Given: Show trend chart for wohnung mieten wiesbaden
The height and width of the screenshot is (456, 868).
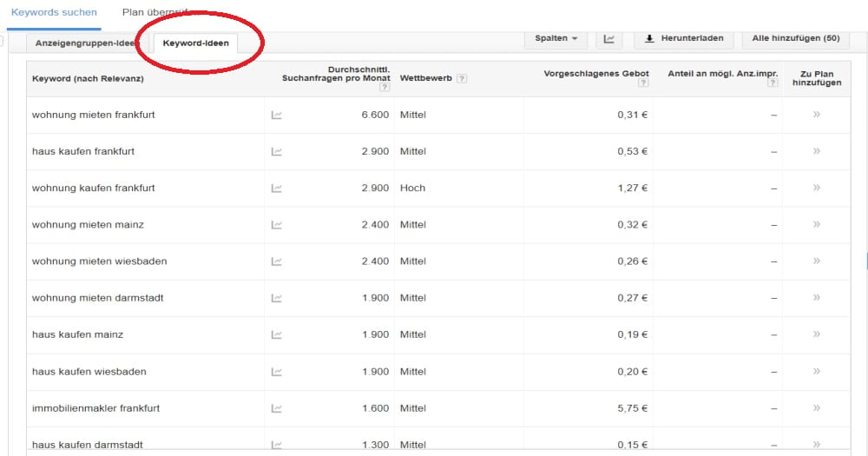Looking at the screenshot, I should coord(277,261).
